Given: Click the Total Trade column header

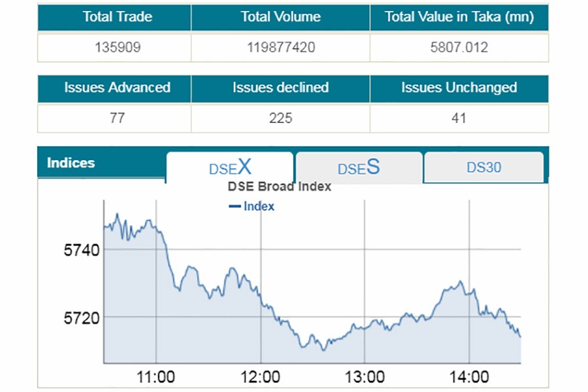Looking at the screenshot, I should 115,17.
